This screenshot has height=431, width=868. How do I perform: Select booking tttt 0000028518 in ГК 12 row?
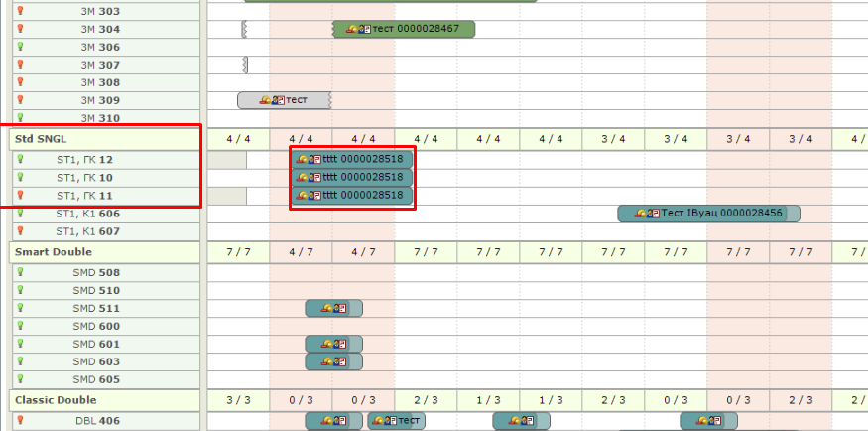[x=352, y=159]
